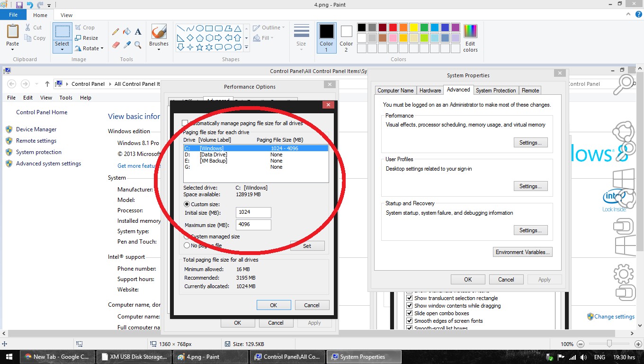
Task: Switch to the Google Chrome New Tab taskbar button
Action: coord(57,357)
